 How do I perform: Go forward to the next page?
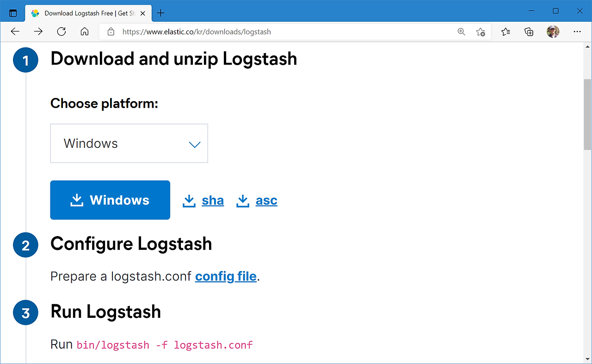[38, 32]
